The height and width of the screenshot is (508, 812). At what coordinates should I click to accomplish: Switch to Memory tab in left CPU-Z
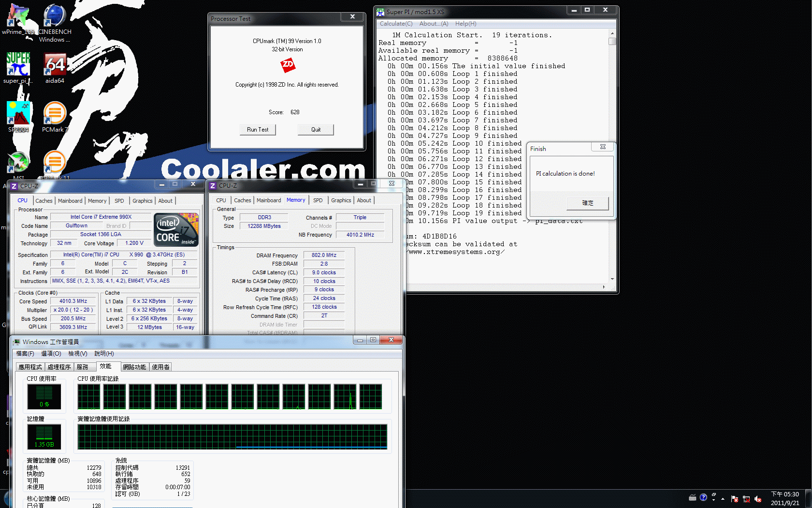97,201
